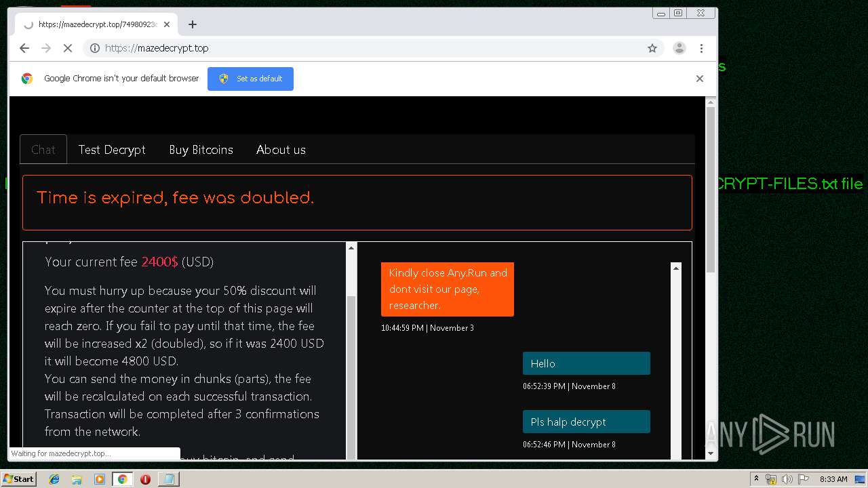Click the browser back arrow

coord(24,48)
